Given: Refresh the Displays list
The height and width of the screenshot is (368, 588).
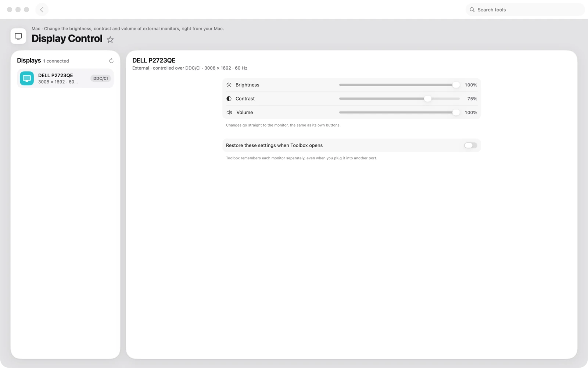Looking at the screenshot, I should tap(111, 61).
